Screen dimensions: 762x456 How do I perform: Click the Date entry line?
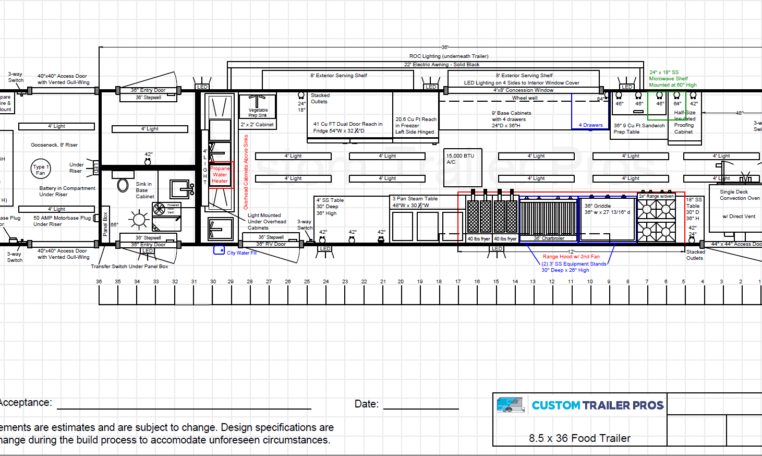(x=421, y=409)
